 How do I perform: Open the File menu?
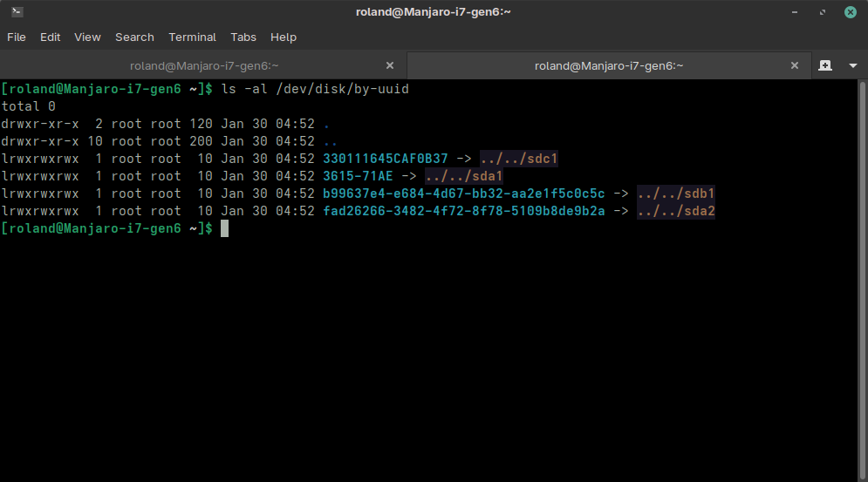coord(17,37)
